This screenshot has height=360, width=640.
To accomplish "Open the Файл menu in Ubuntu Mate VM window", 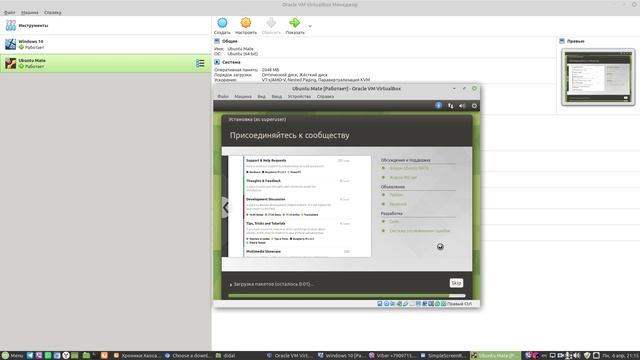I will [223, 97].
